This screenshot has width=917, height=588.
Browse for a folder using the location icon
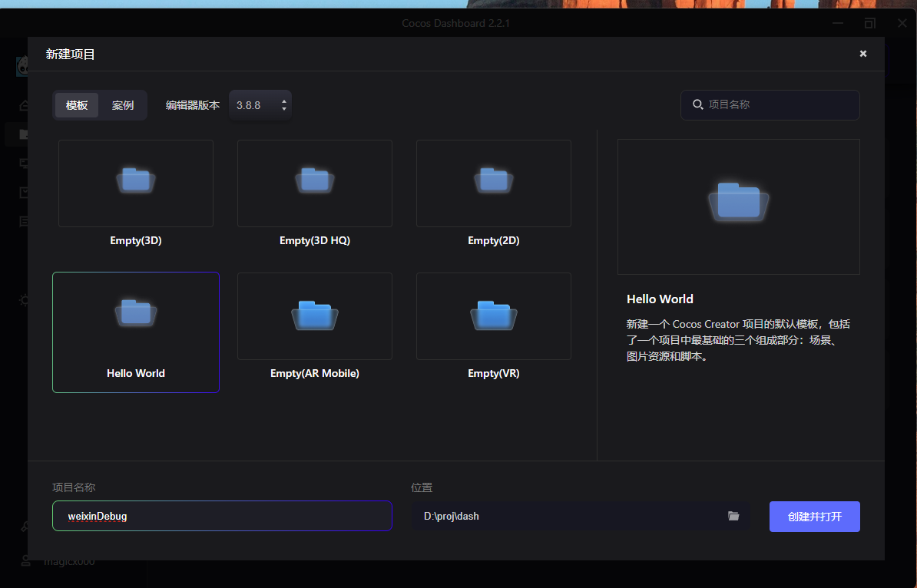click(733, 516)
